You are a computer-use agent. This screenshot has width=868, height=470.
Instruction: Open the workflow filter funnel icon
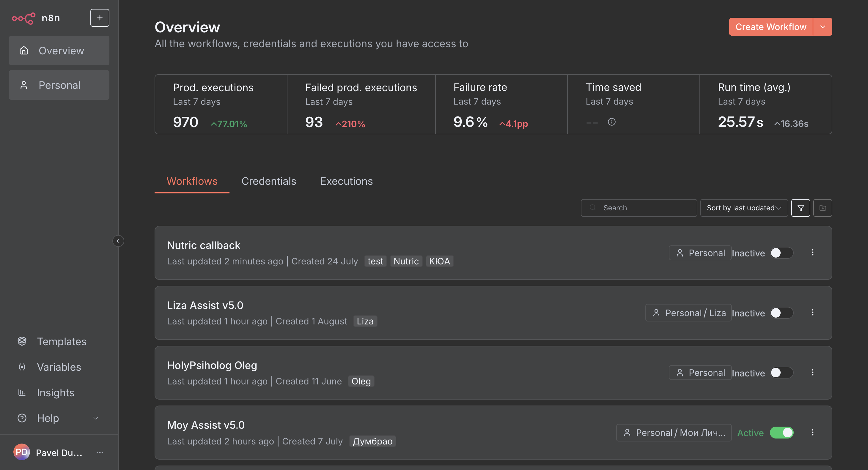pos(800,208)
